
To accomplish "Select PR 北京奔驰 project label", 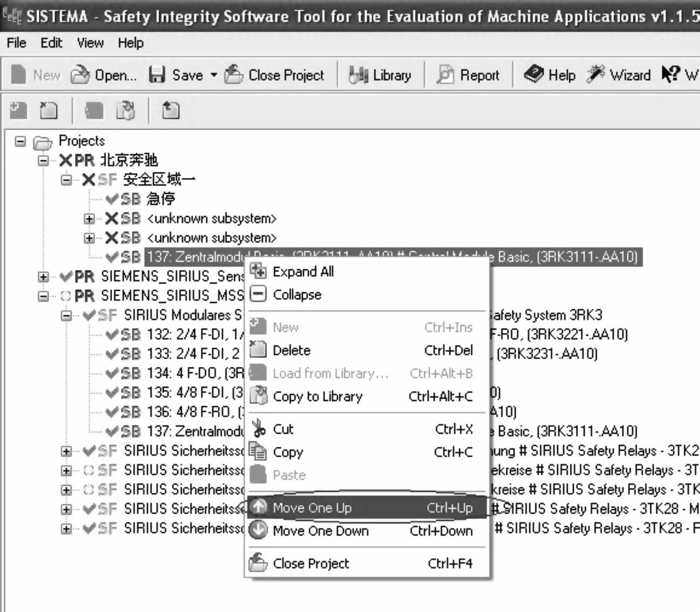I will [129, 161].
